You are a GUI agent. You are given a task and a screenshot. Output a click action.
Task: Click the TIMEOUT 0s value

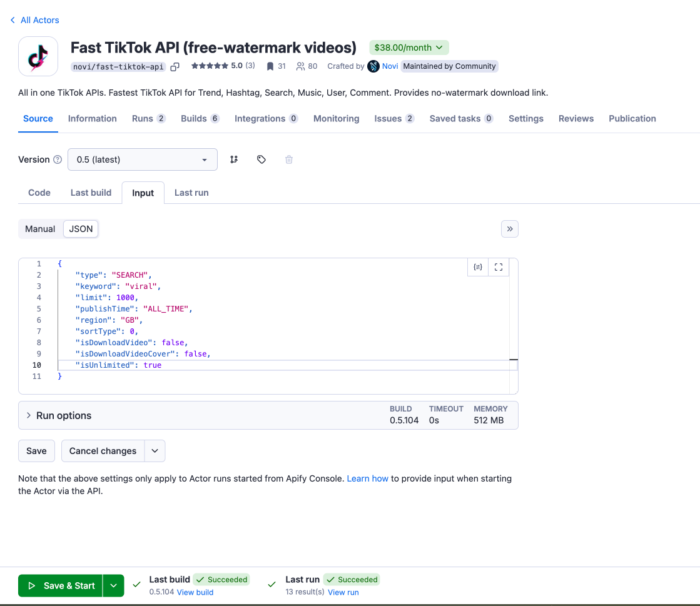click(434, 420)
